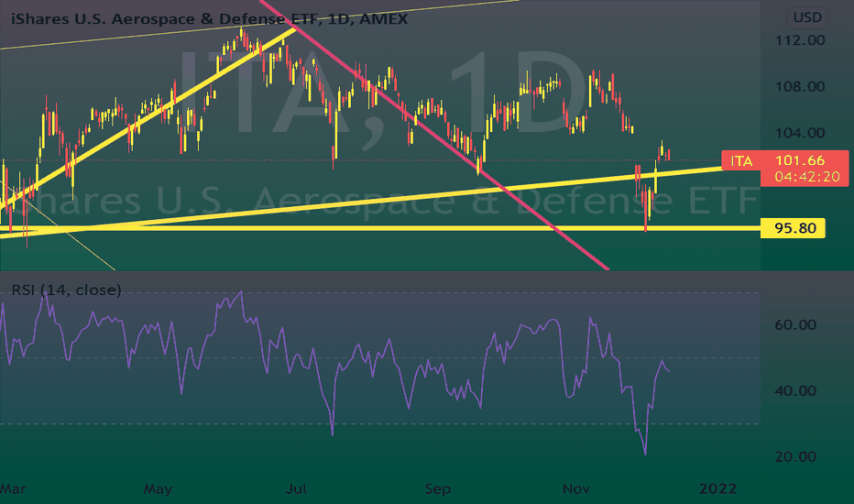Click the 2022 time axis label
The image size is (854, 504).
pyautogui.click(x=717, y=488)
